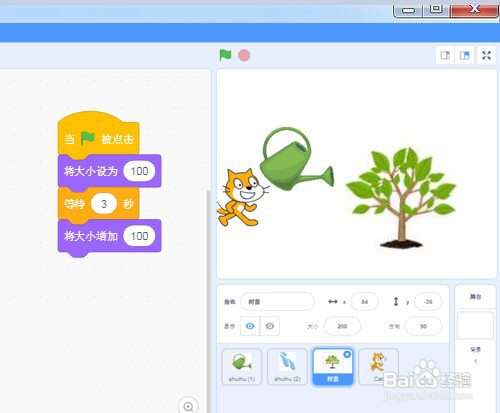Hide the sprite using crossed-eye icon
The height and width of the screenshot is (413, 500).
270,326
